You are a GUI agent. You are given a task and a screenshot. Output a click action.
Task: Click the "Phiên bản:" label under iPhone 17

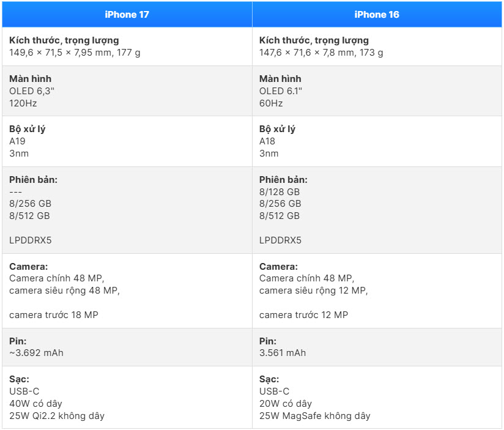(34, 179)
